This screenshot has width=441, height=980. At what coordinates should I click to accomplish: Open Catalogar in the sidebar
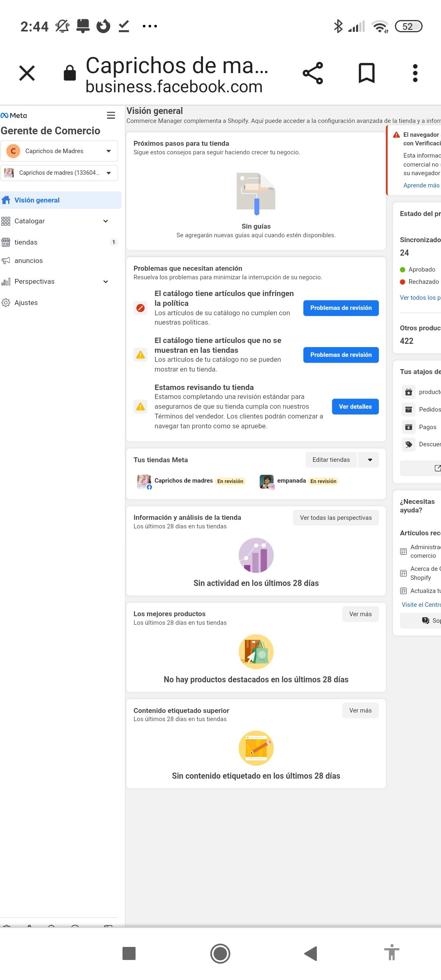[29, 221]
